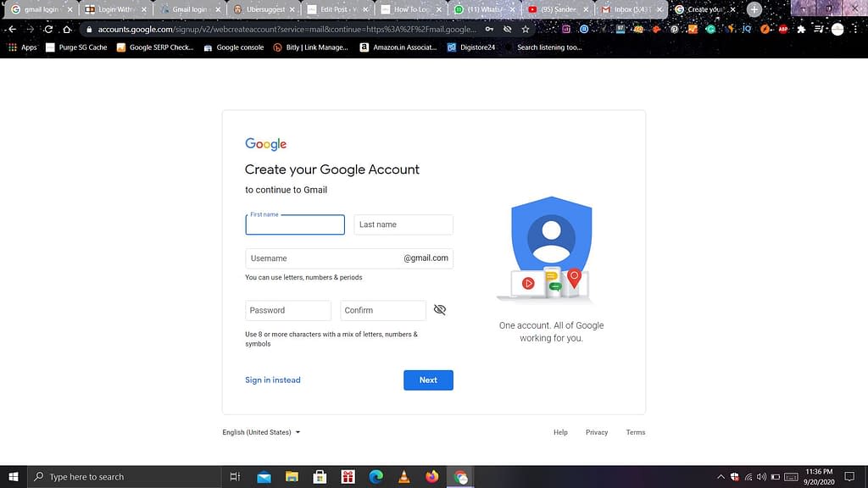Open Digistore24 bookmark
868x488 pixels.
pos(471,47)
